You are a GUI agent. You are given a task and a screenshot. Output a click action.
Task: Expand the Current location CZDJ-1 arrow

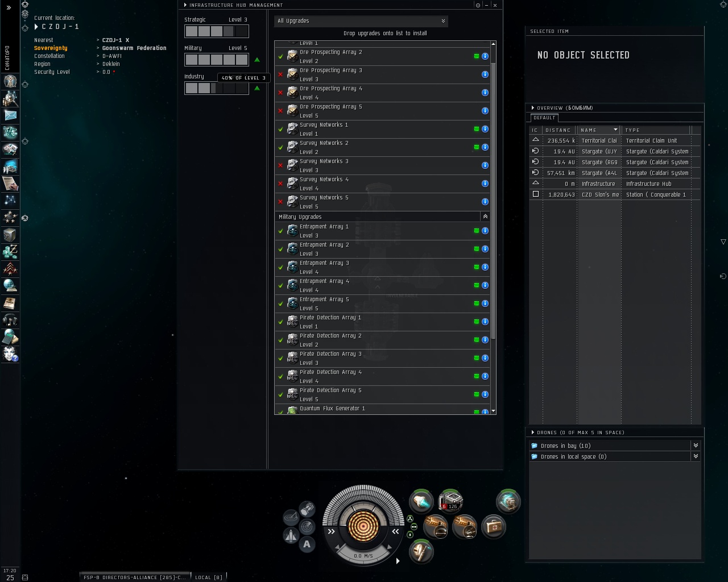point(36,27)
